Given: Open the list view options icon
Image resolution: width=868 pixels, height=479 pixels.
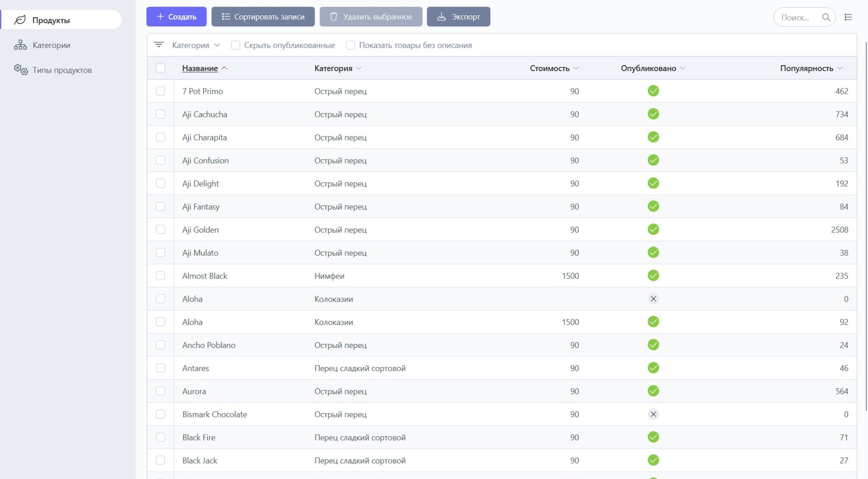Looking at the screenshot, I should point(848,17).
